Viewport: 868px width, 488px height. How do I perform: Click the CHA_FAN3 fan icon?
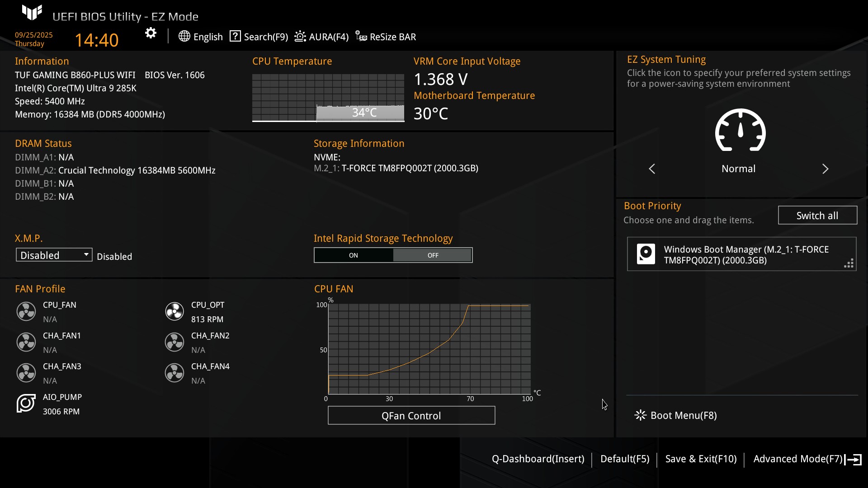point(26,373)
